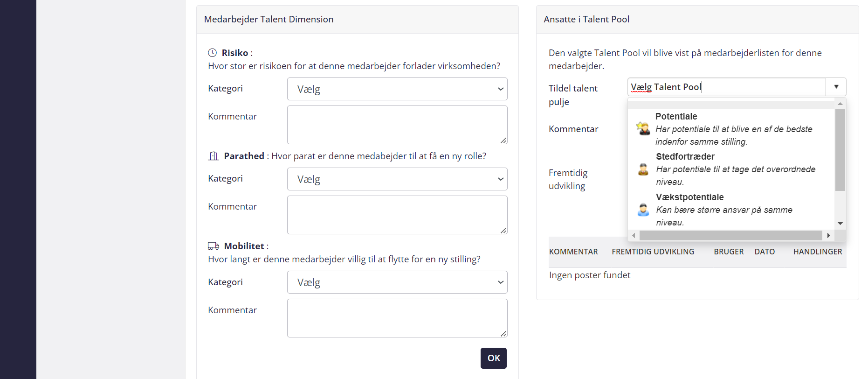Image resolution: width=868 pixels, height=379 pixels.
Task: Click the dropdown list vertical scrollbar thumb
Action: point(840,150)
